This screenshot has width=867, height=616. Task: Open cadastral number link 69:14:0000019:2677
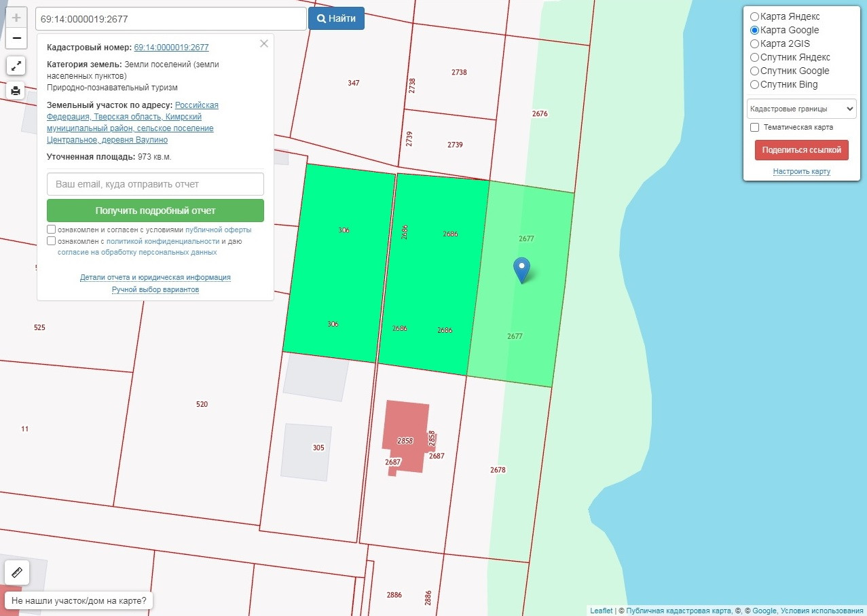(x=171, y=48)
